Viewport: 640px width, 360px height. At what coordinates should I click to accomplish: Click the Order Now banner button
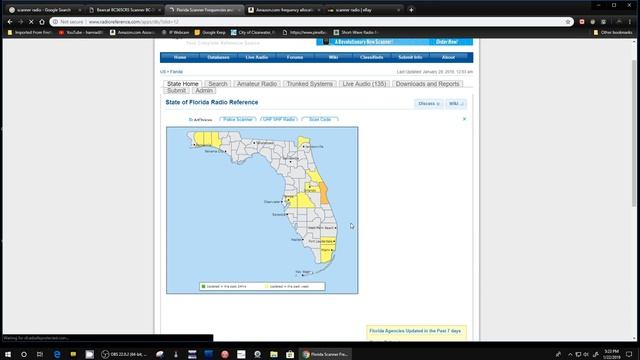coord(447,42)
